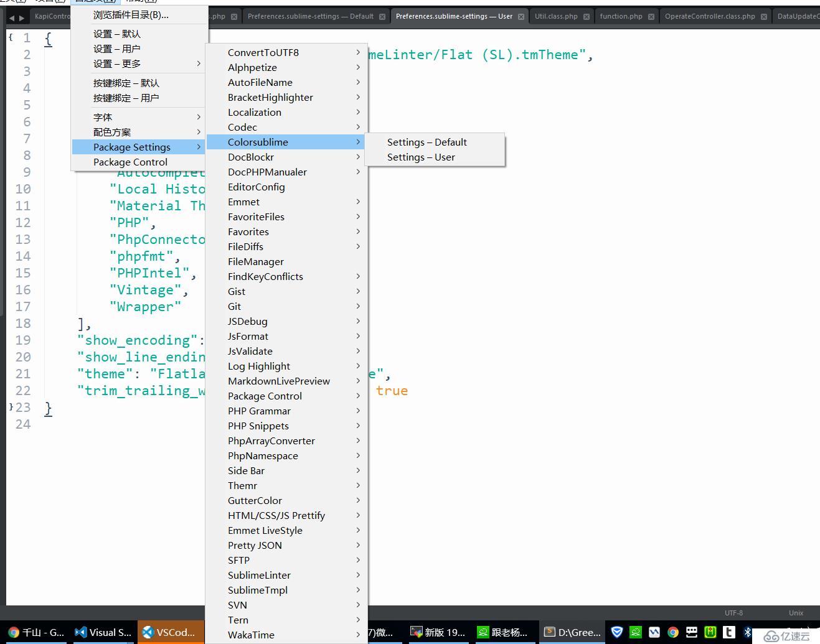Click the green chat tray icon
This screenshot has width=820, height=644.
click(x=635, y=632)
